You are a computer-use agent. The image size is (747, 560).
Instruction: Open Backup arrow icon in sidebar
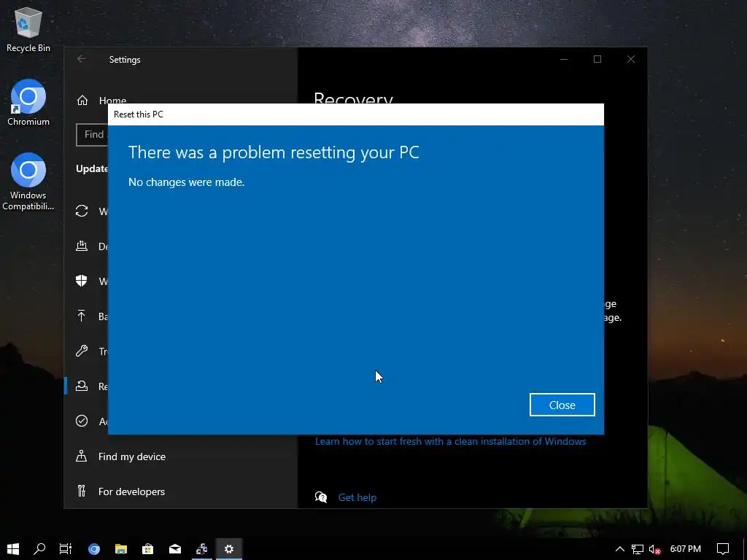[x=82, y=316]
